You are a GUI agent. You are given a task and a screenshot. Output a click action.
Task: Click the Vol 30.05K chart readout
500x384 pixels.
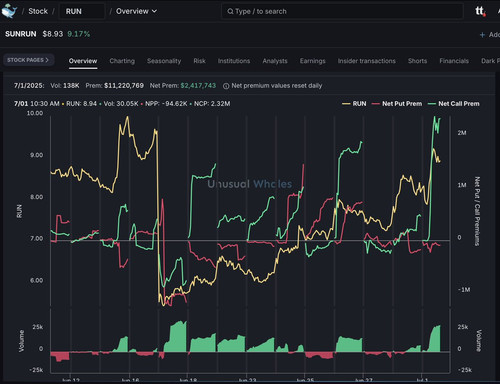click(x=121, y=104)
